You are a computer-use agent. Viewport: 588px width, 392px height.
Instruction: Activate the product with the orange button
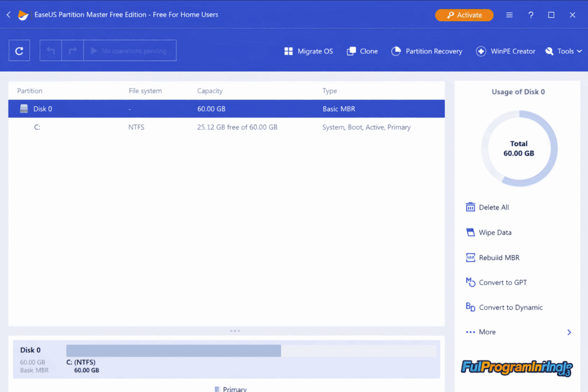coord(464,15)
